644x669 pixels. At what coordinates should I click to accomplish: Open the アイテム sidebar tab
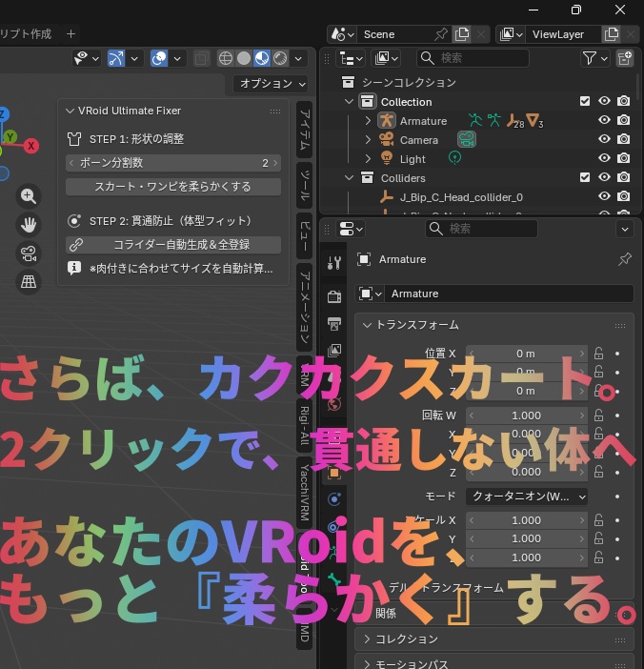click(x=304, y=130)
